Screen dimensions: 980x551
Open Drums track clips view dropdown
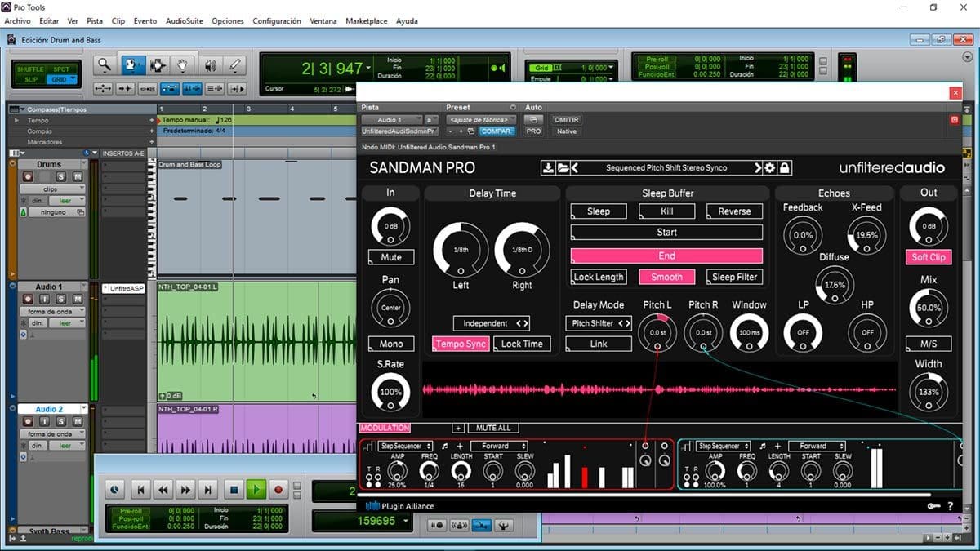53,189
